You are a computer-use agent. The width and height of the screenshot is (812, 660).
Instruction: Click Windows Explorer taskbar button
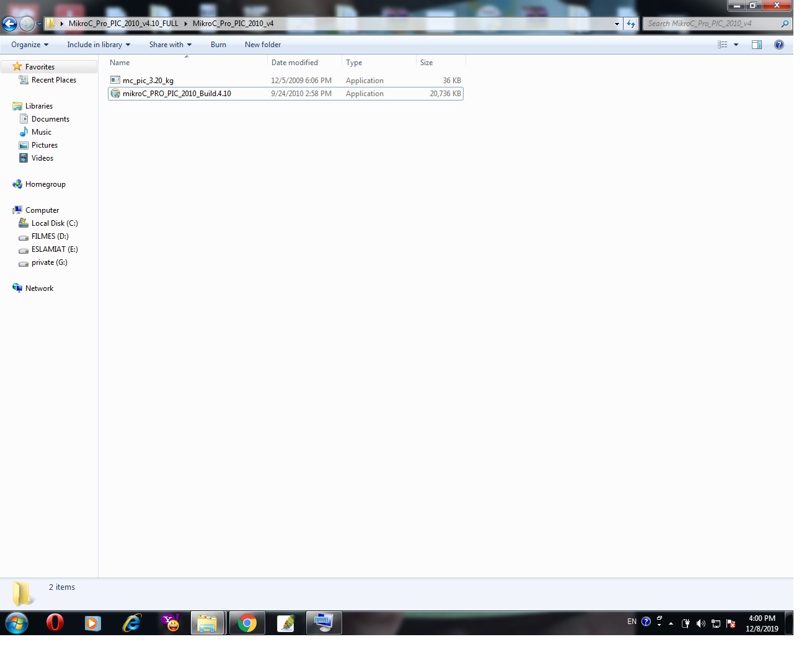[207, 623]
